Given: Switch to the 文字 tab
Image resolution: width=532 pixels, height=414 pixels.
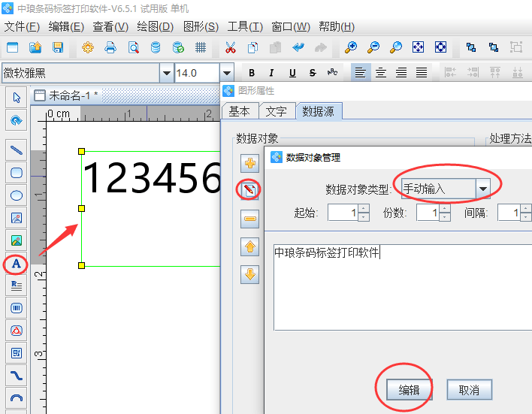Looking at the screenshot, I should pyautogui.click(x=276, y=111).
